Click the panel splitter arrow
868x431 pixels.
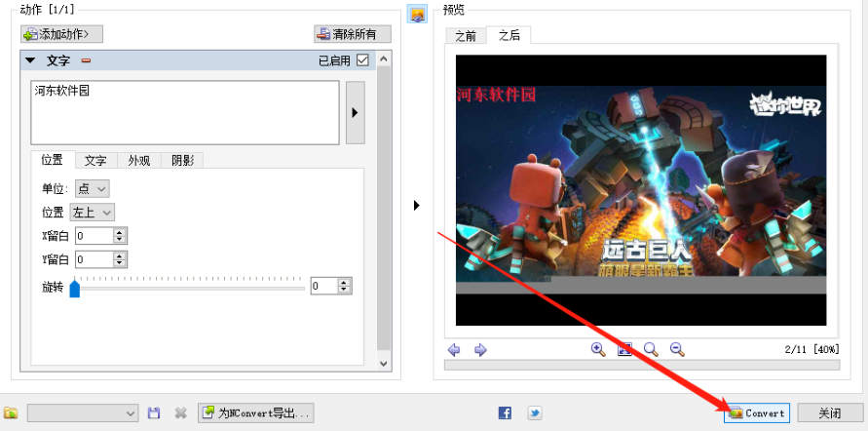[417, 206]
